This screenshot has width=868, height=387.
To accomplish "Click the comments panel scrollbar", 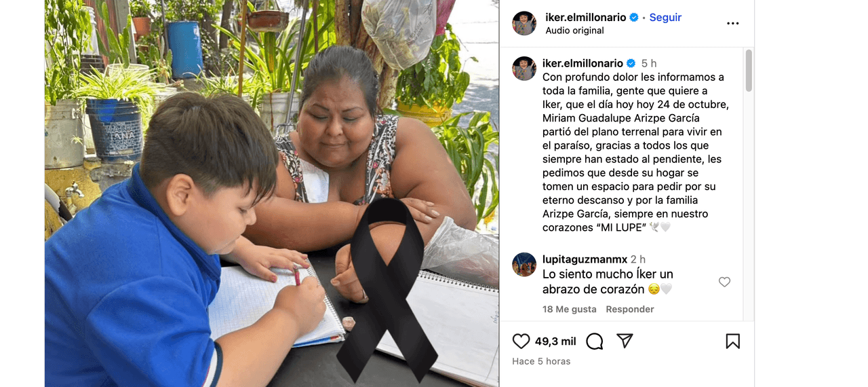I will coord(749,71).
